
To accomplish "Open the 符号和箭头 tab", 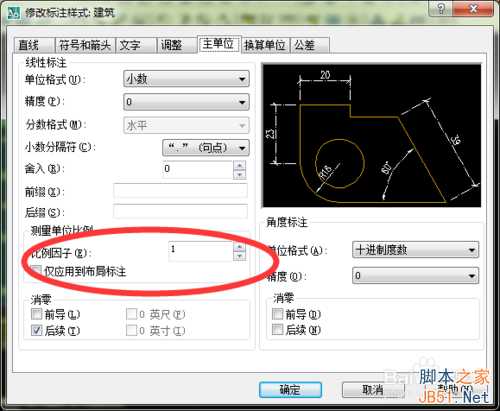I will 85,45.
